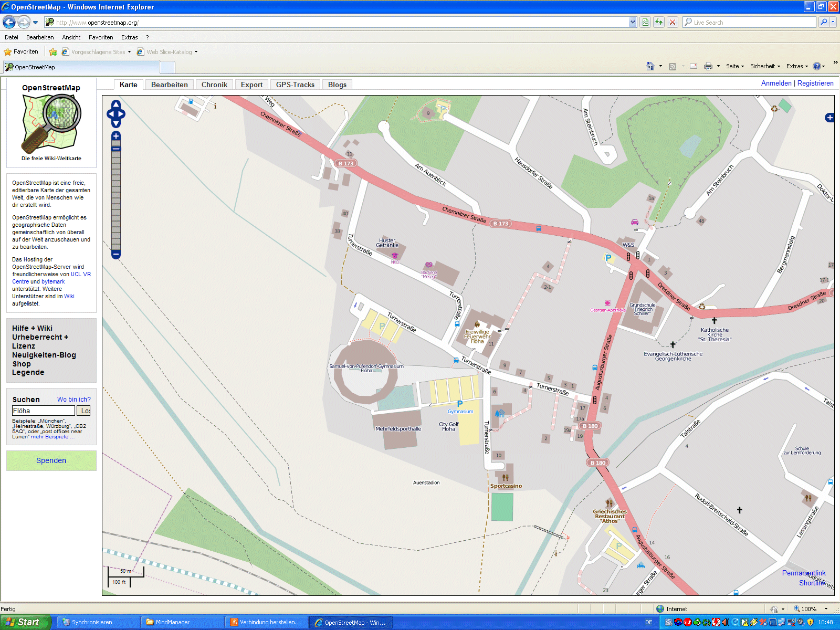Expand the address bar URL history dropdown

pos(633,22)
